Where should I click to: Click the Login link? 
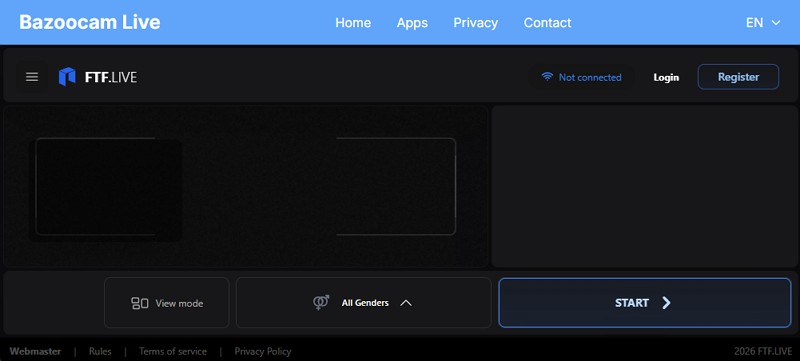pos(666,78)
